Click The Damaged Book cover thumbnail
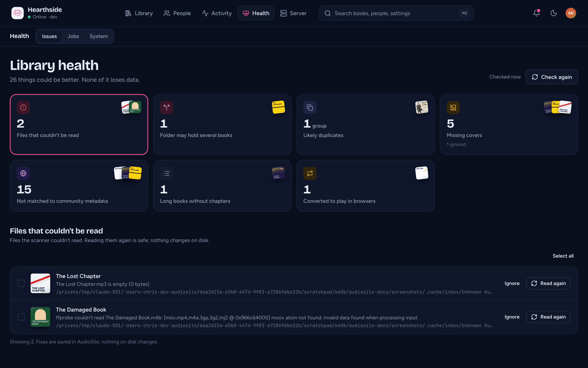 coord(40,317)
